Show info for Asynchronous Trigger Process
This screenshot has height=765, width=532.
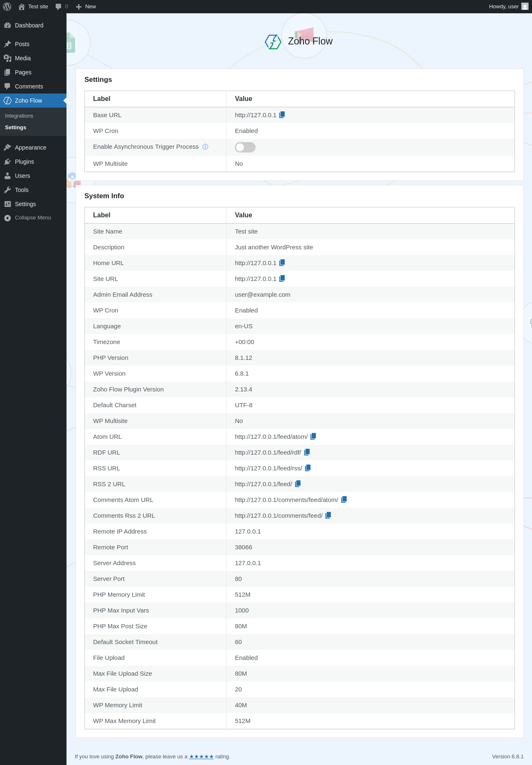[205, 147]
